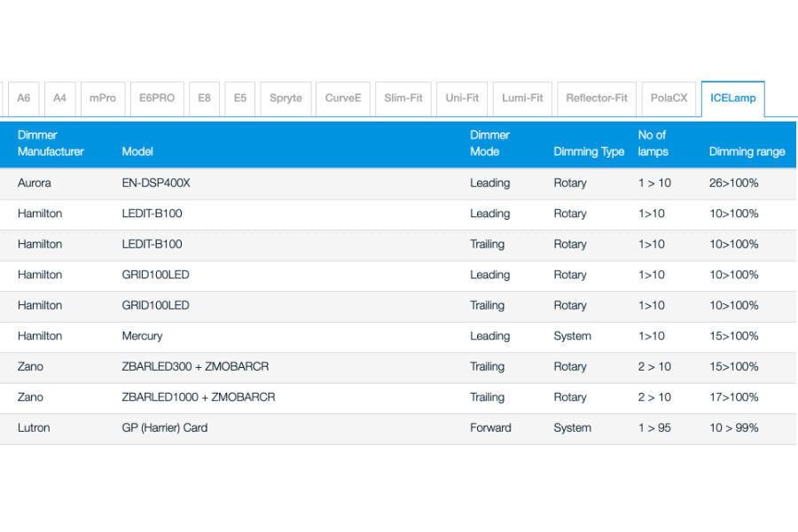Click 15>100% in the Mercury row

(733, 336)
